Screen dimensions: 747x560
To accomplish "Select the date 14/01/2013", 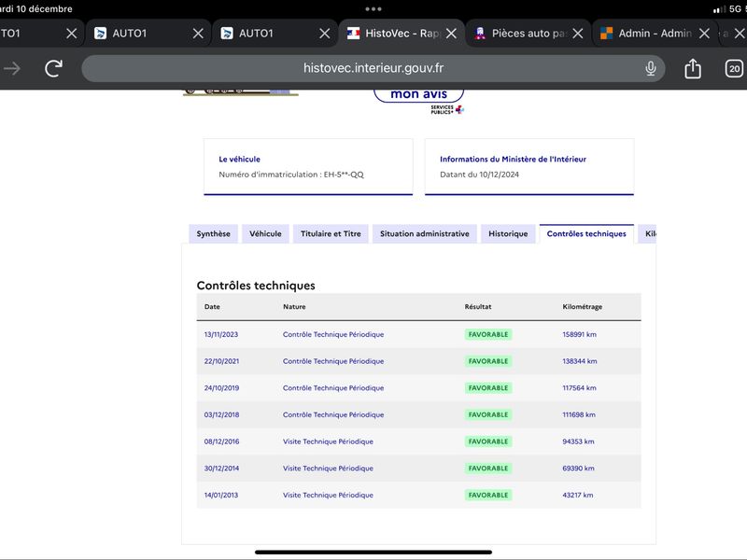I will (x=221, y=495).
